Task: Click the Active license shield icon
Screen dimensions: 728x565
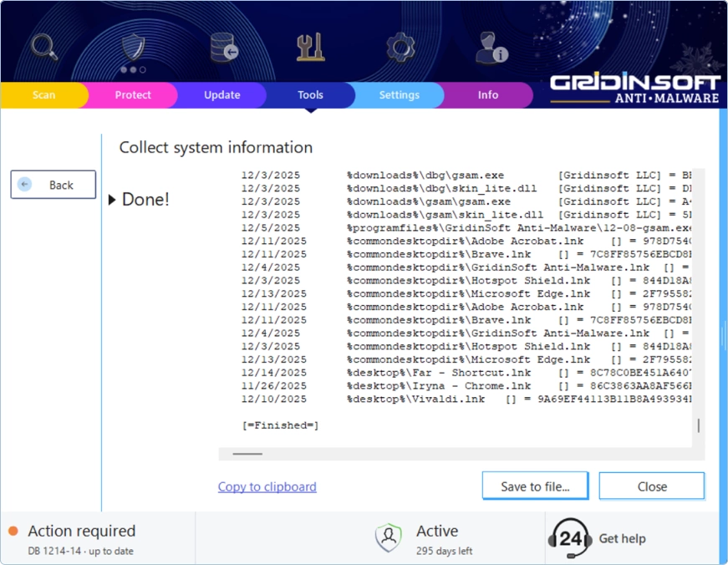Action: tap(388, 535)
